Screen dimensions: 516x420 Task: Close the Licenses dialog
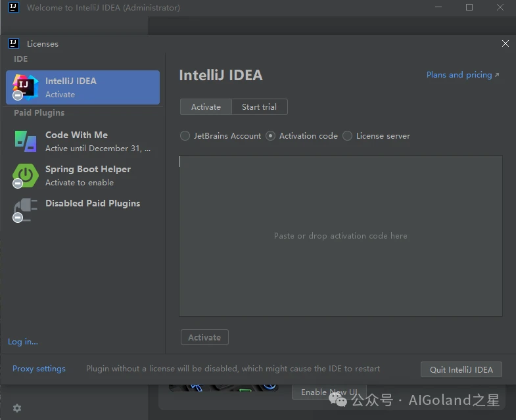505,43
